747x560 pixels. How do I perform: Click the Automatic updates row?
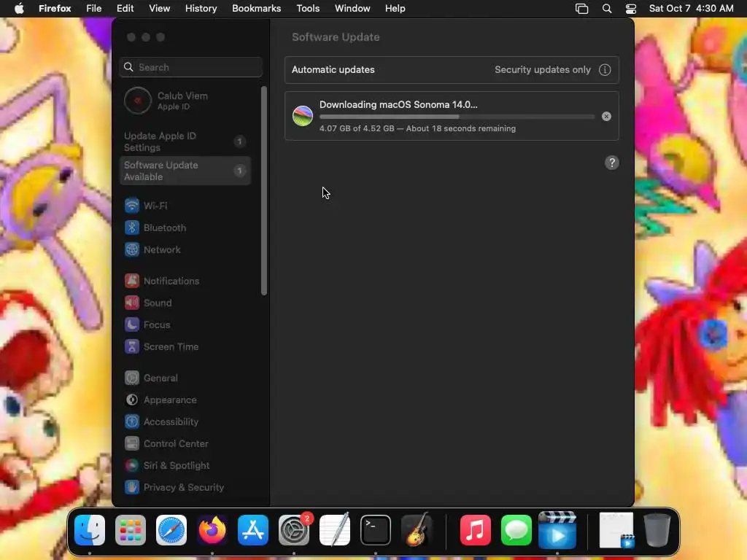tap(452, 70)
